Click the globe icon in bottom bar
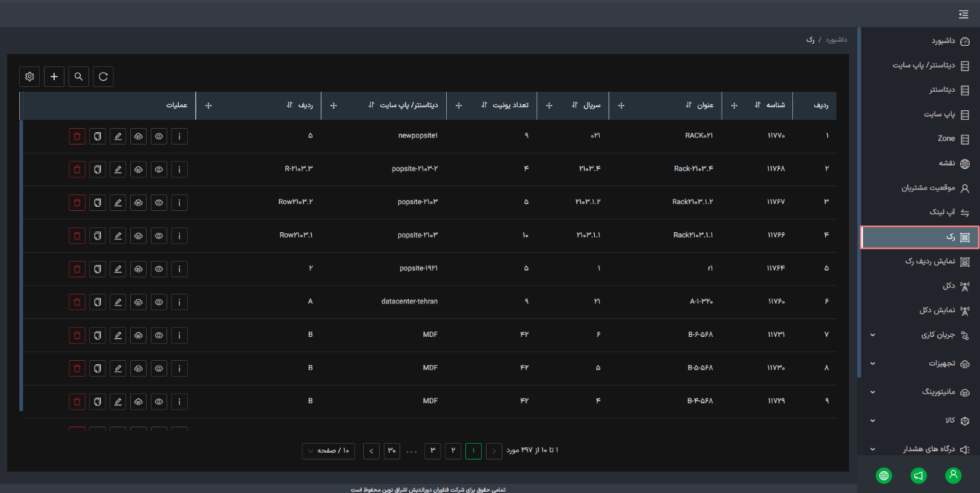 (884, 475)
